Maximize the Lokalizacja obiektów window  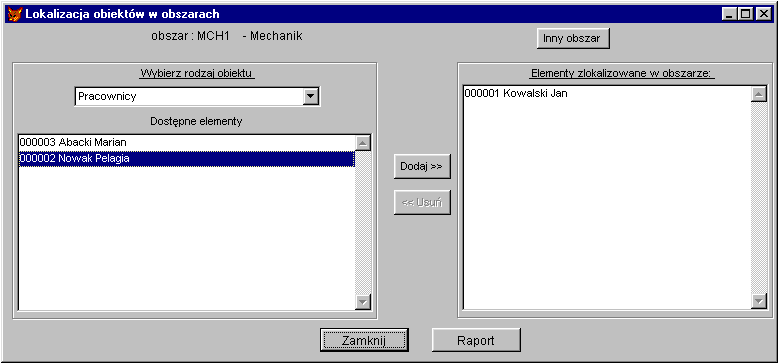point(745,14)
